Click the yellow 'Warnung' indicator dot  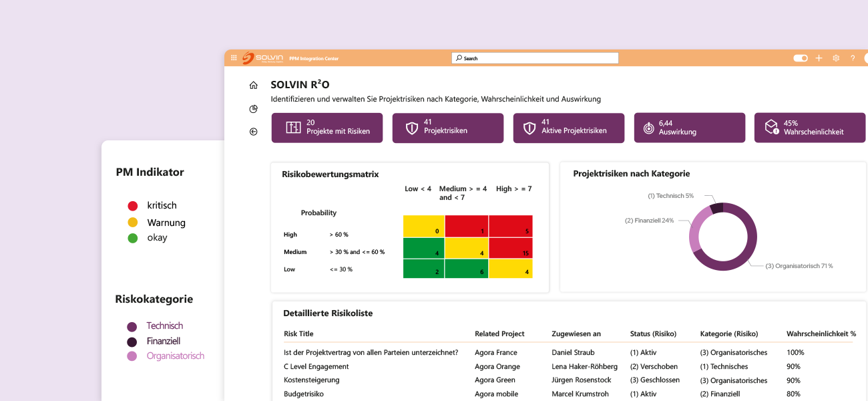click(x=133, y=223)
